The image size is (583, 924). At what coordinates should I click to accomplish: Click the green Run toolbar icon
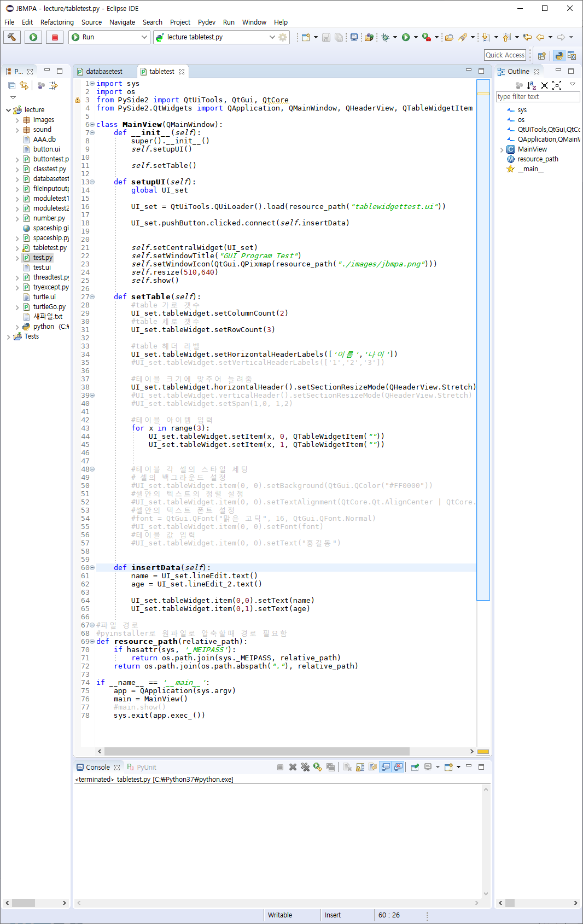pyautogui.click(x=406, y=37)
